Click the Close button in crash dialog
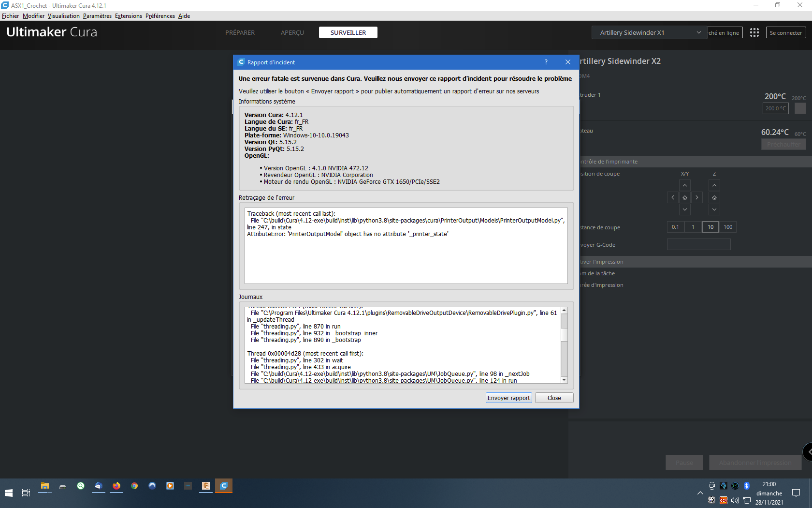 pos(554,398)
